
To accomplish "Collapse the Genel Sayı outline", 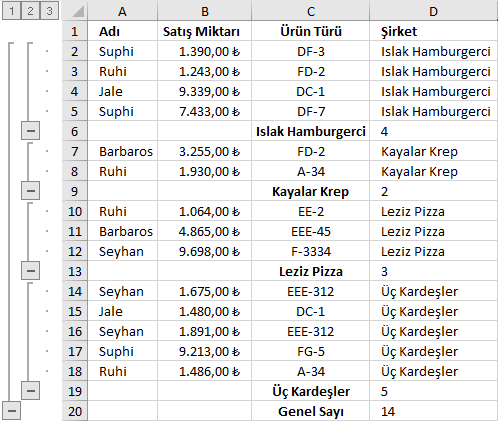I will pyautogui.click(x=12, y=411).
